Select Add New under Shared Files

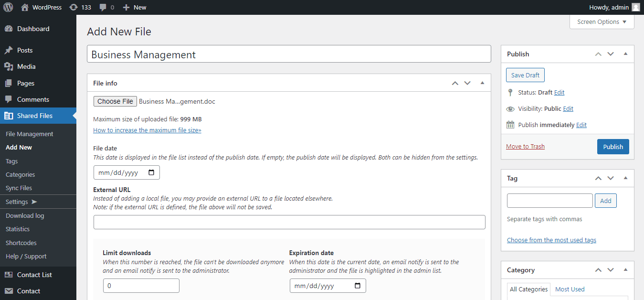pos(19,147)
